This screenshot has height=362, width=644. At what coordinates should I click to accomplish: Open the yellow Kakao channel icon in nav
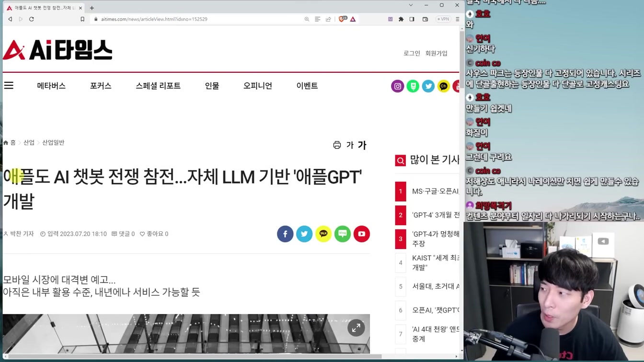[443, 86]
